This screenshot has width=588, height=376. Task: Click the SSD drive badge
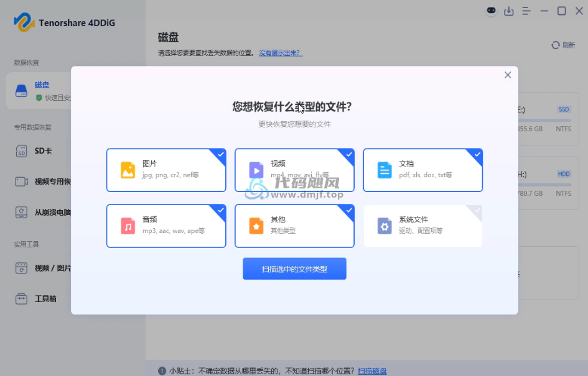564,109
